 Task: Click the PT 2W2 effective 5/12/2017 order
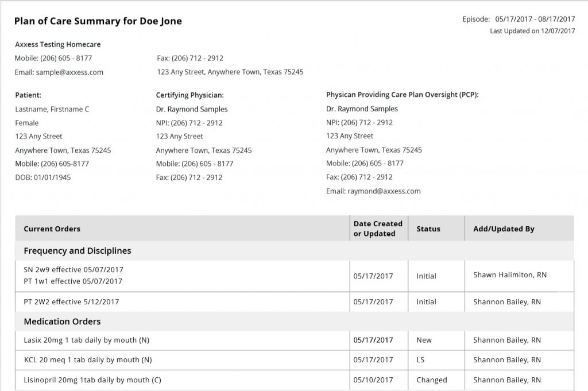coord(71,302)
